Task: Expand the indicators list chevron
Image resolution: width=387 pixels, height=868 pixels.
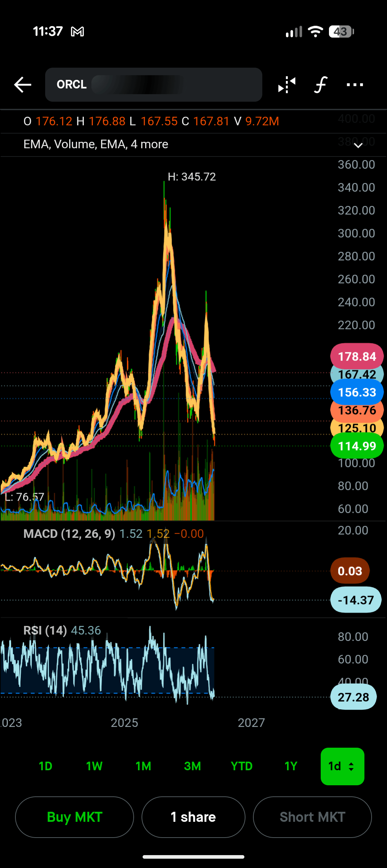Action: (358, 145)
